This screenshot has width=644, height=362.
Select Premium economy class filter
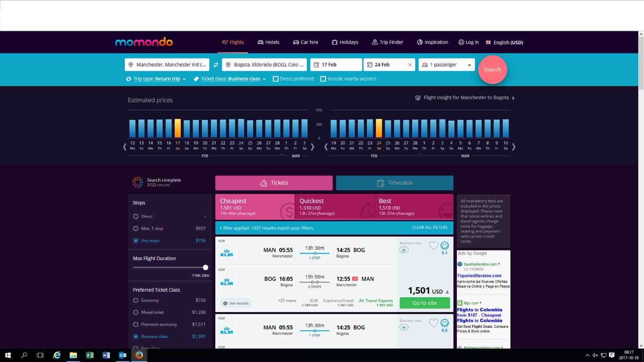(136, 324)
